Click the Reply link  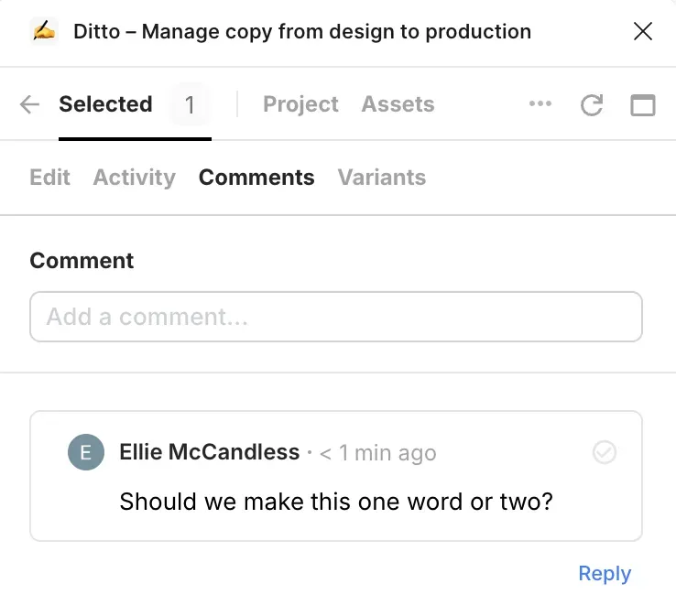click(605, 573)
